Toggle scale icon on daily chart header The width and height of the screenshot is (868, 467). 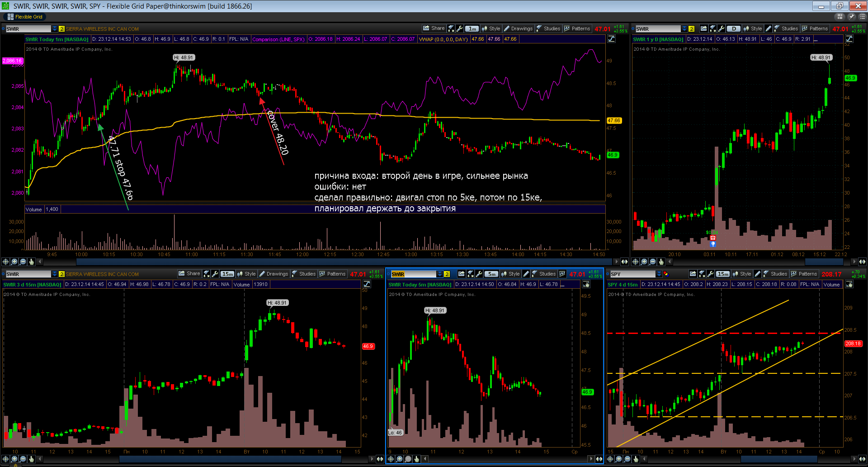pyautogui.click(x=849, y=39)
